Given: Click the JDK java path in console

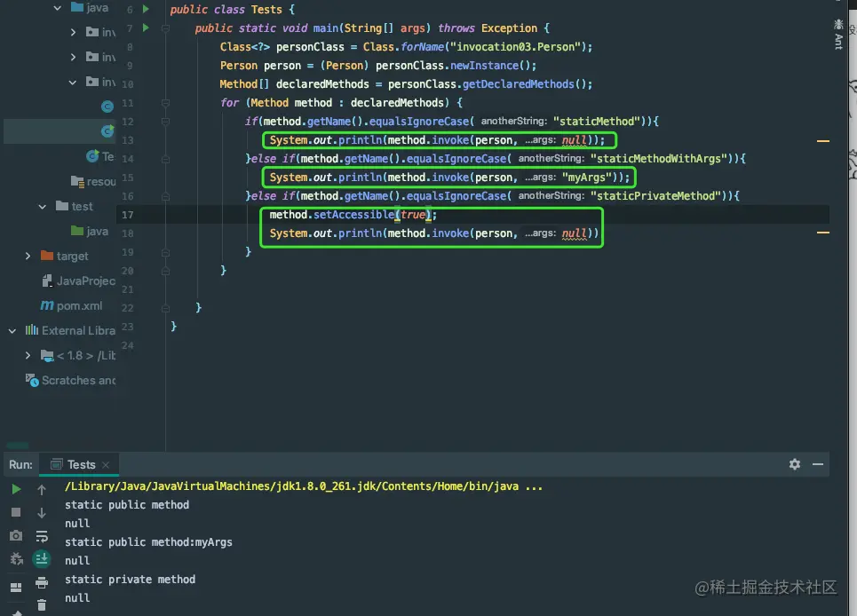Looking at the screenshot, I should pos(304,486).
